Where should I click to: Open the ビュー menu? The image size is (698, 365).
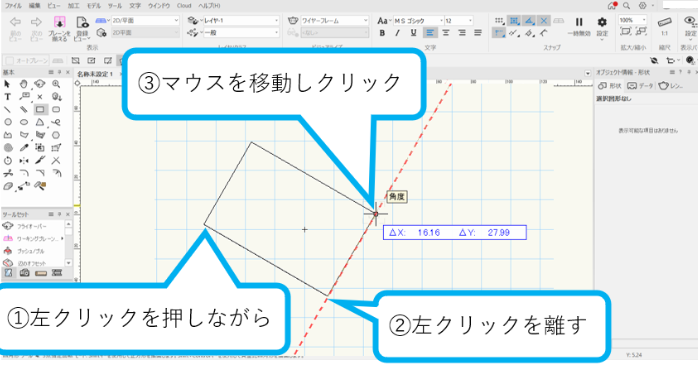tap(54, 6)
